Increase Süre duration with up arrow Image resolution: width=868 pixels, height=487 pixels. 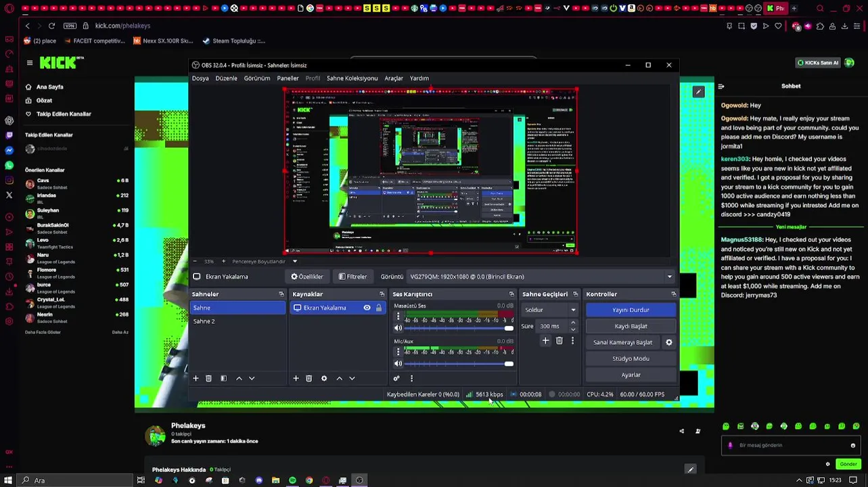[x=573, y=323]
